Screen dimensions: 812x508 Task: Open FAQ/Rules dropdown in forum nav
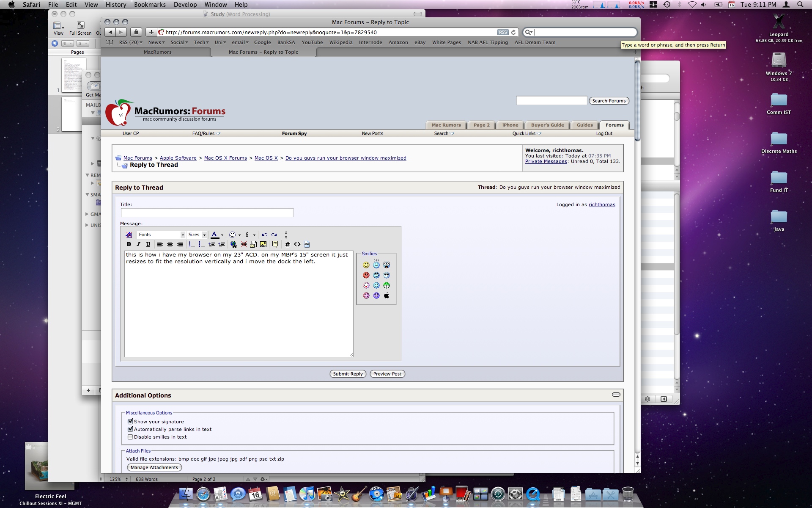(x=206, y=133)
